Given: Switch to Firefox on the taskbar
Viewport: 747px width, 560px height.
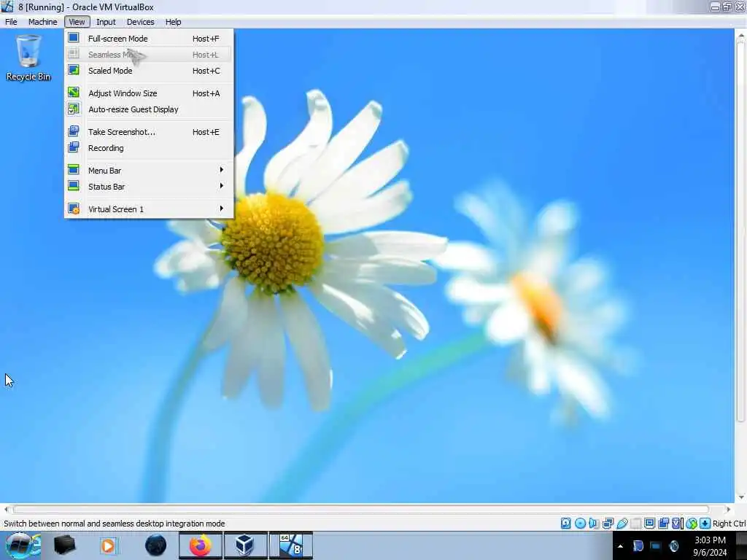Looking at the screenshot, I should (x=201, y=545).
